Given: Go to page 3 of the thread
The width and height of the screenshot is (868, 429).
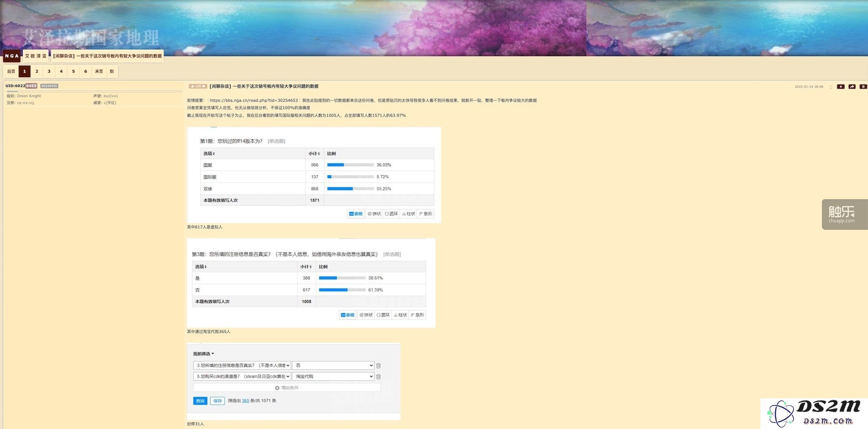Looking at the screenshot, I should pyautogui.click(x=49, y=71).
